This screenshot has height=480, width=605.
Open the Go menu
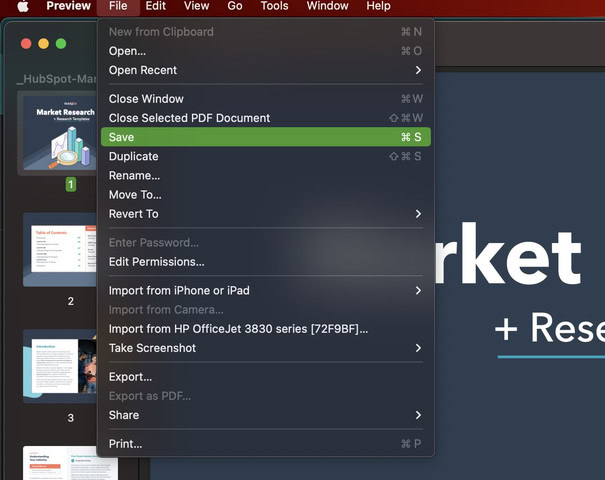tap(235, 6)
